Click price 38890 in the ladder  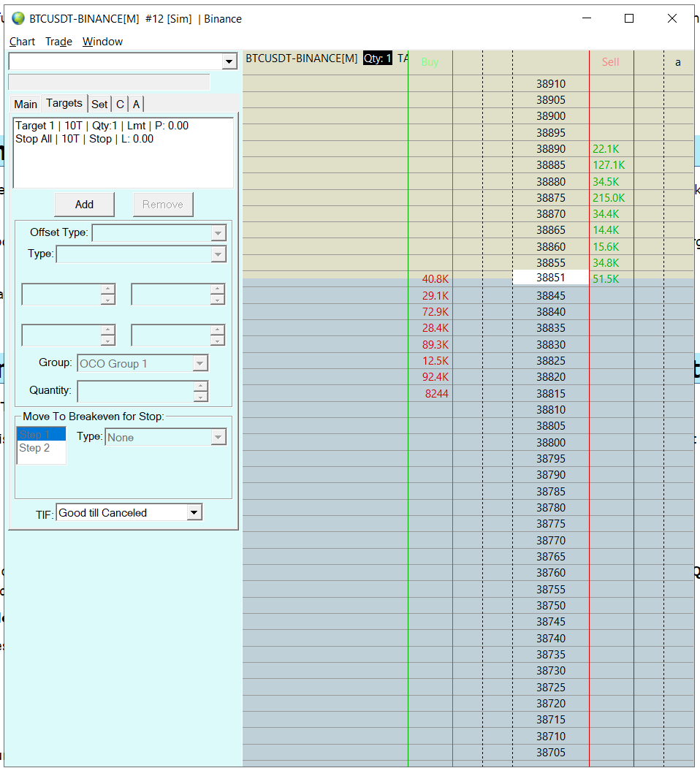click(x=551, y=149)
